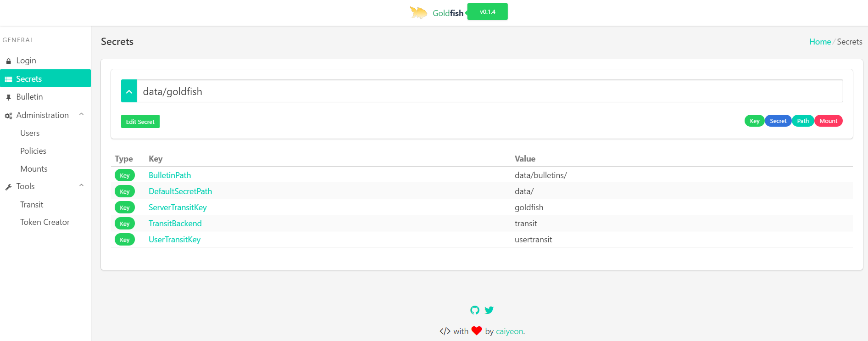Click the v0.1.4 version tag

tap(487, 11)
